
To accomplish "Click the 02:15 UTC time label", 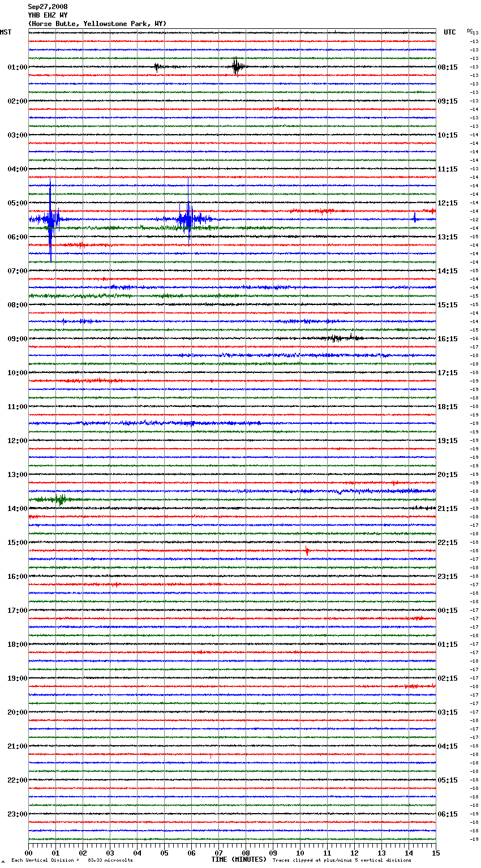I will [x=448, y=678].
